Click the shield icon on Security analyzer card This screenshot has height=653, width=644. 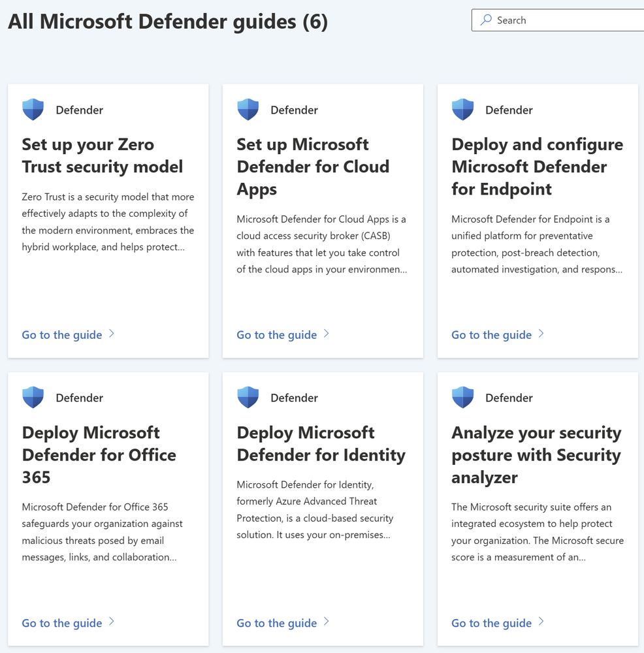[x=463, y=397]
